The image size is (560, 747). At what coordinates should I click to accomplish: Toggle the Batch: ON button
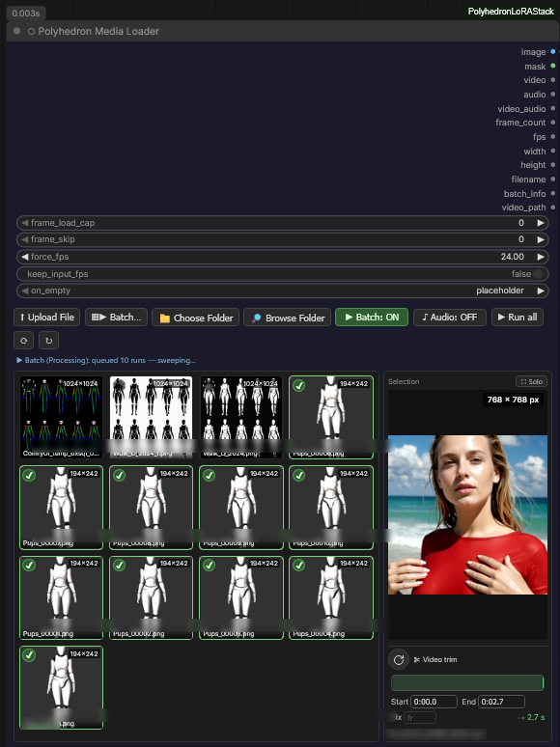pos(372,318)
